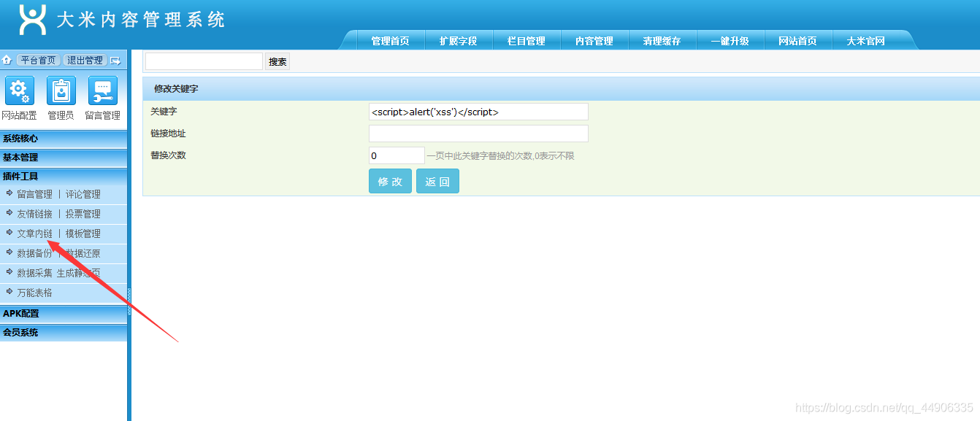This screenshot has height=421, width=980.
Task: Open 留言管理 speech bubble icon
Action: point(103,90)
